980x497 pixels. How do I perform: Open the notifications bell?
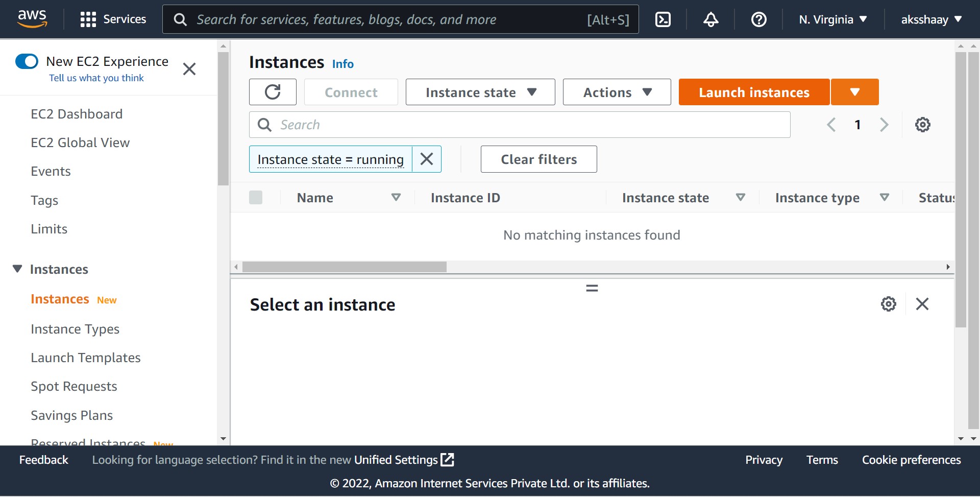710,19
